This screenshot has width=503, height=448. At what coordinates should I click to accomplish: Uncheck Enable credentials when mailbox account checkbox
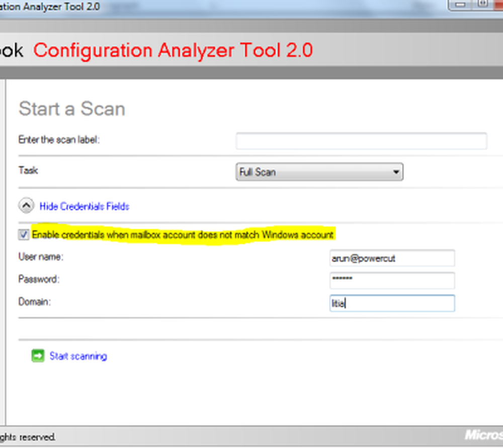point(24,235)
